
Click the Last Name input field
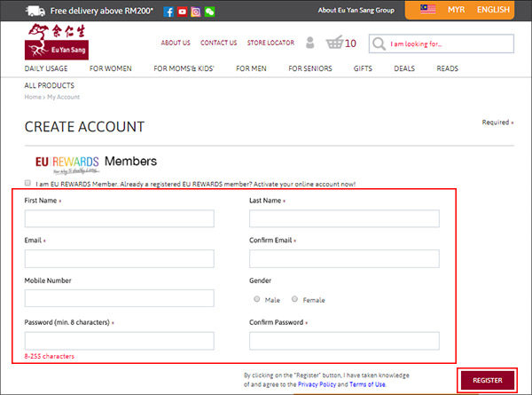pyautogui.click(x=344, y=218)
